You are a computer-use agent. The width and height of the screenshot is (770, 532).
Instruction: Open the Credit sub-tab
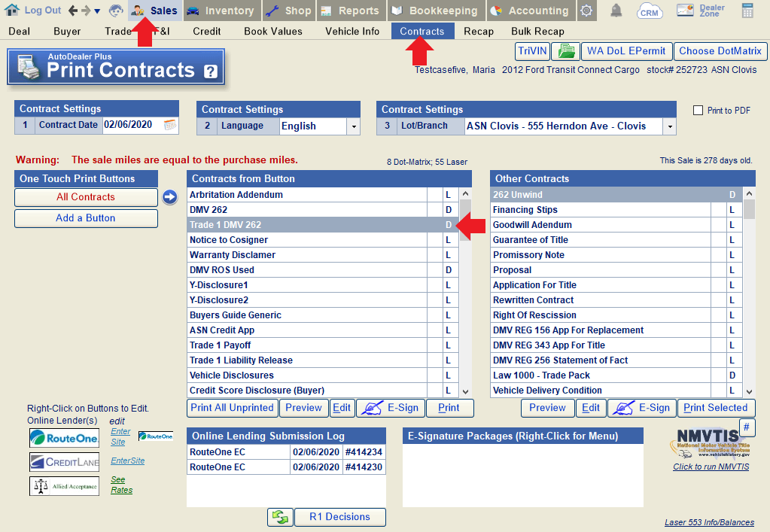click(207, 32)
